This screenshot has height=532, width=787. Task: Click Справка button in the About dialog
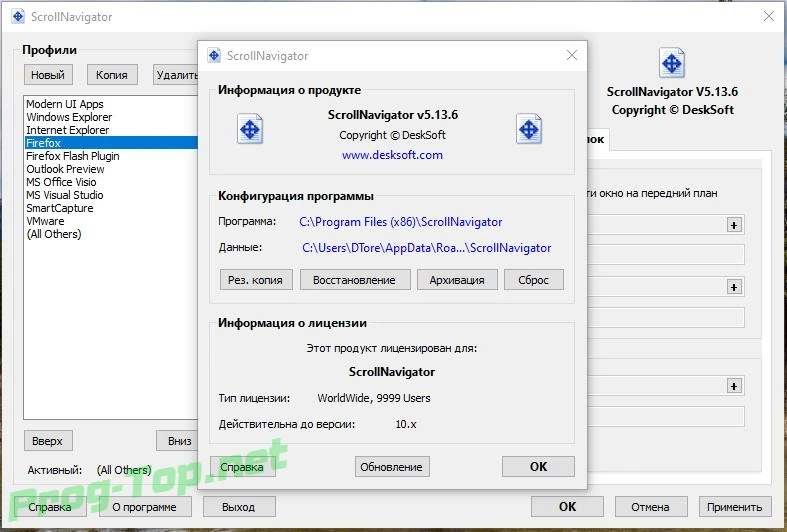242,467
